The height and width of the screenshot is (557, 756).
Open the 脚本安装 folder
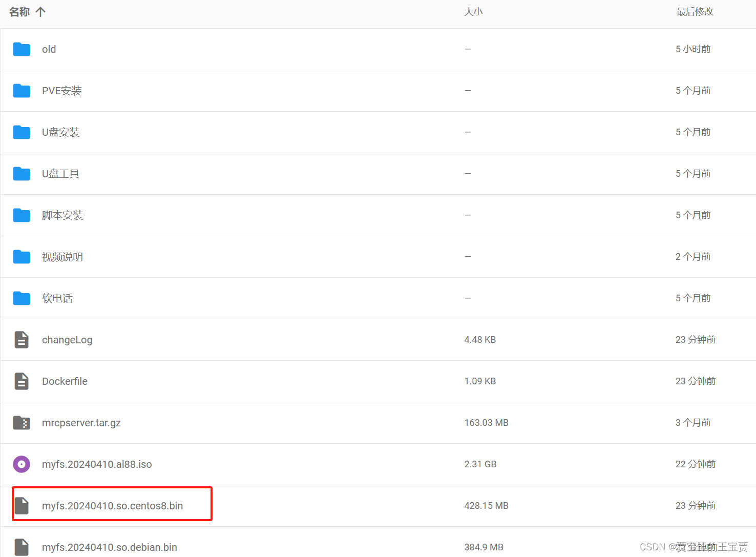click(62, 215)
